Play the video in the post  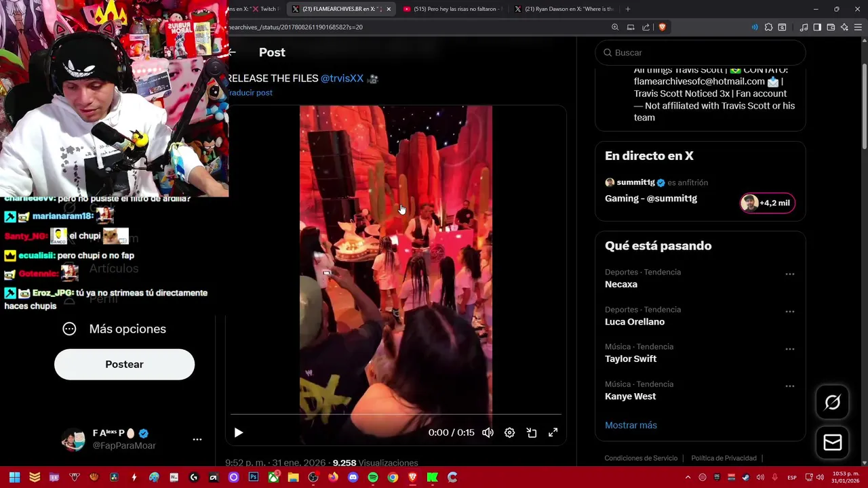[239, 432]
